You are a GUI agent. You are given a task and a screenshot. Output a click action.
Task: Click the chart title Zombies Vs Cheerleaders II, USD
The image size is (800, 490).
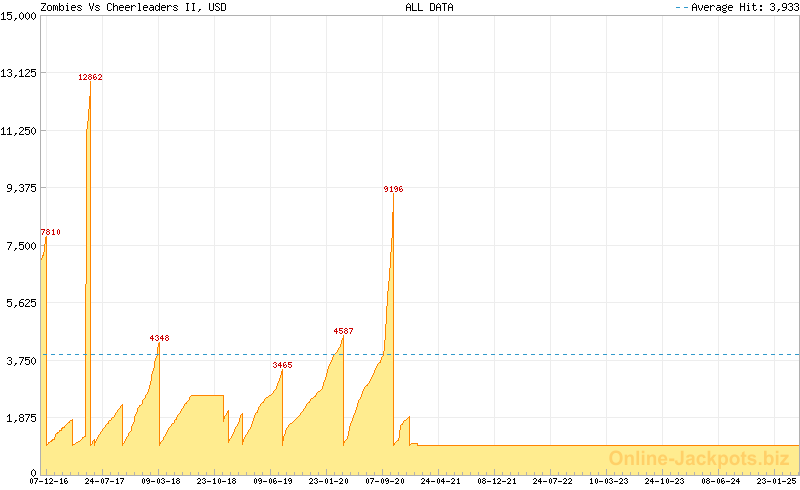(134, 7)
